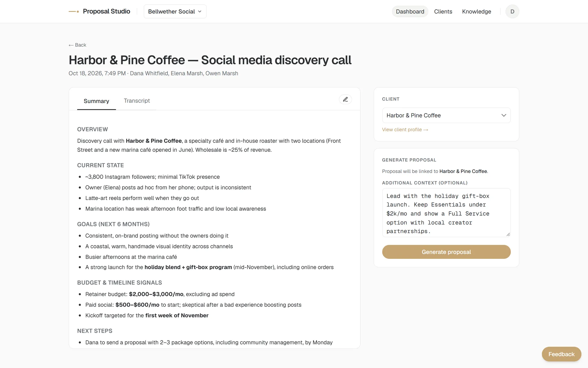Expand the Harbor & Pine Coffee client dropdown
Image resolution: width=588 pixels, height=368 pixels.
[446, 115]
